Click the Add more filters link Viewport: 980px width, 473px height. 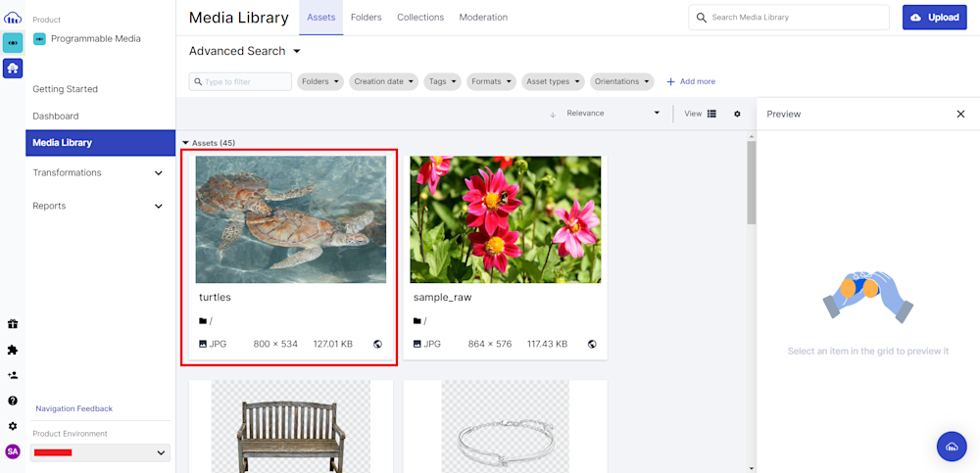click(x=691, y=82)
